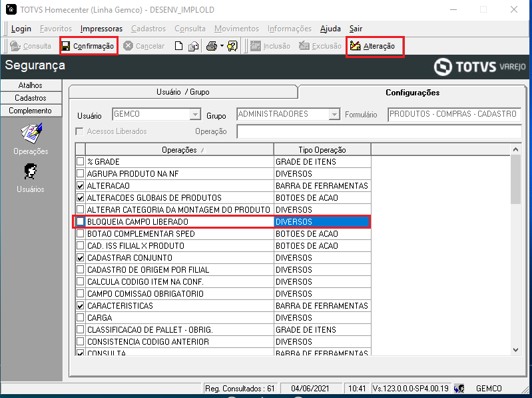Click the vertical scrollbar thumb
Image resolution: width=532 pixels, height=398 pixels.
tap(516, 179)
